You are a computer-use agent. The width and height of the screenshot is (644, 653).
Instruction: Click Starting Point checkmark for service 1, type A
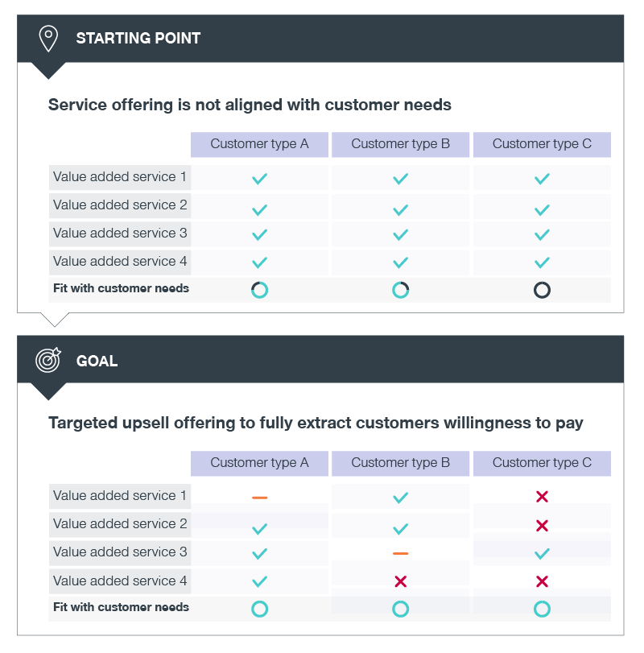[x=259, y=179]
